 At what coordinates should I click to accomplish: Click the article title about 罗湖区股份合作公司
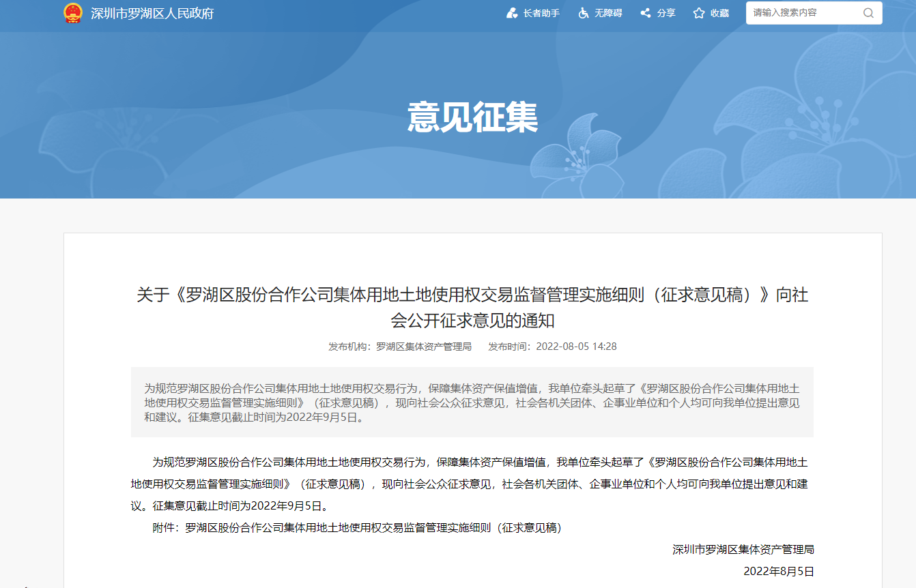tap(472, 307)
